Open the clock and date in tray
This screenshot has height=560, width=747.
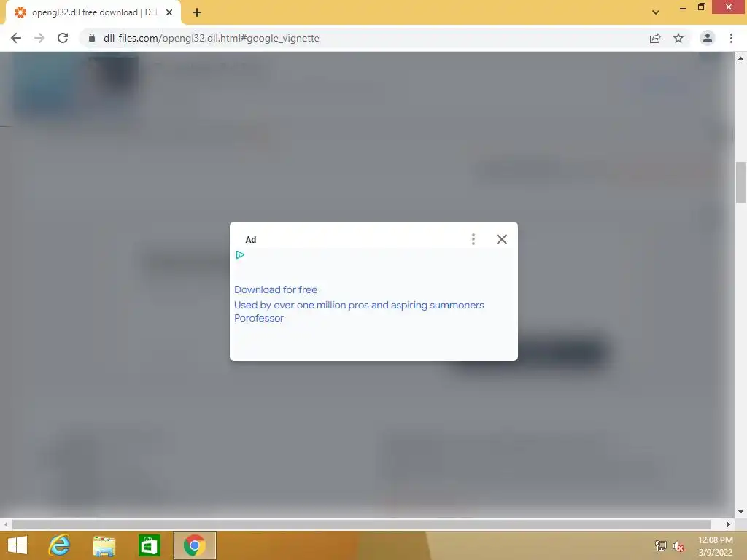715,546
